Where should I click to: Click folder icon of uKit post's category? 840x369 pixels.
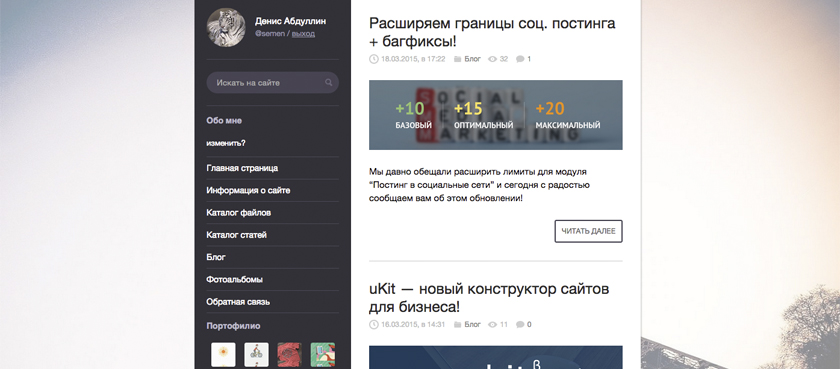458,325
